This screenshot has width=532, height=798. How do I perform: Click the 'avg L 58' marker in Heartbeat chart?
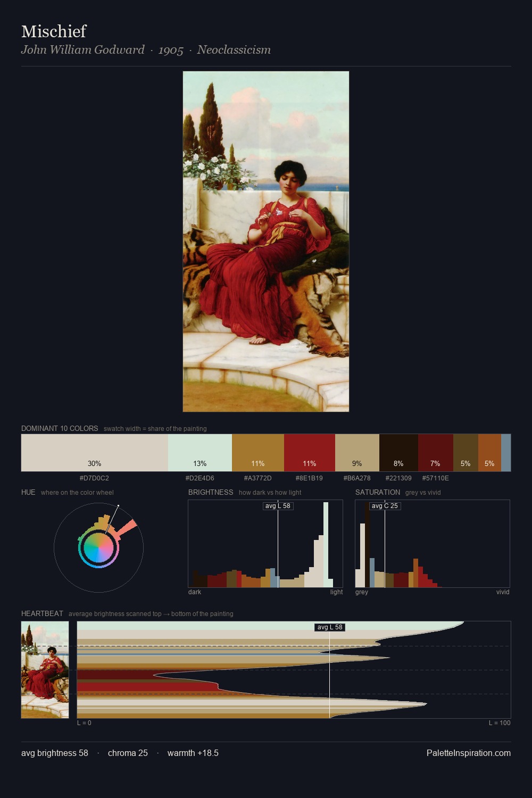330,627
